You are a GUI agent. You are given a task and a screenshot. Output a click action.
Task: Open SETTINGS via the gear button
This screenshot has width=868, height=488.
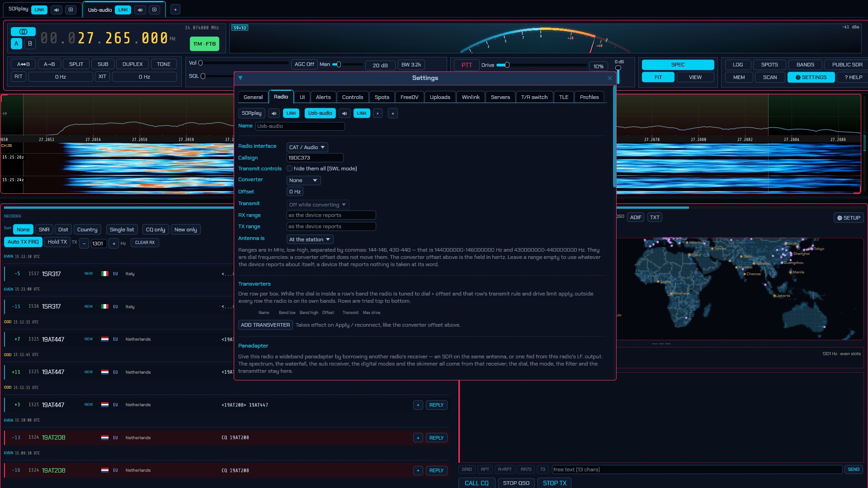(811, 77)
